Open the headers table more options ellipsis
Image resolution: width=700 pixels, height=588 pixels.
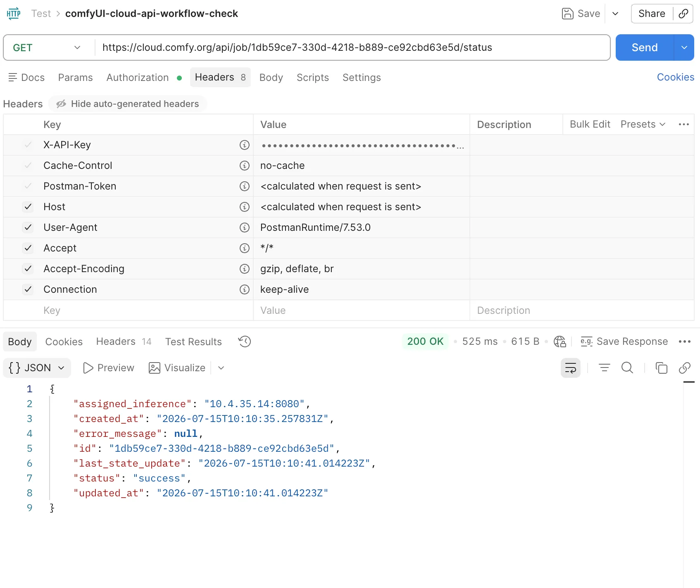[x=684, y=124]
